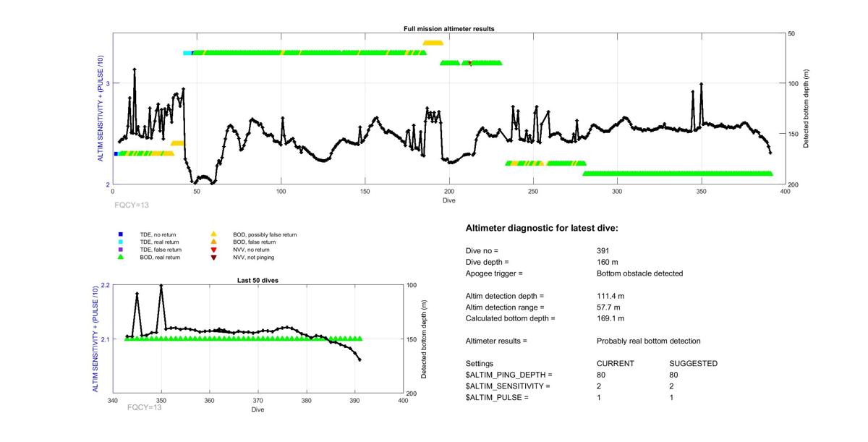This screenshot has height=442, width=868.
Task: Click the detection range value "57.7 m"
Action: tap(609, 307)
